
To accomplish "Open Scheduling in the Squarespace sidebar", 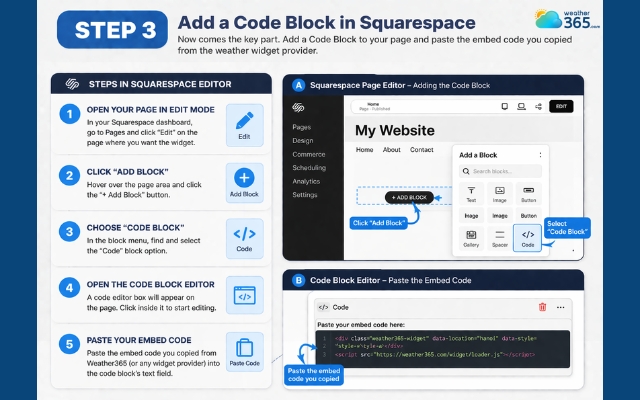I will pos(309,168).
